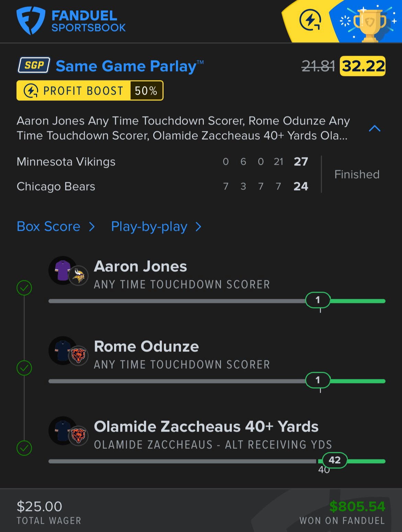Click the green checkmark beside Aaron Jones
Image resolution: width=402 pixels, height=532 pixels.
coord(24,288)
